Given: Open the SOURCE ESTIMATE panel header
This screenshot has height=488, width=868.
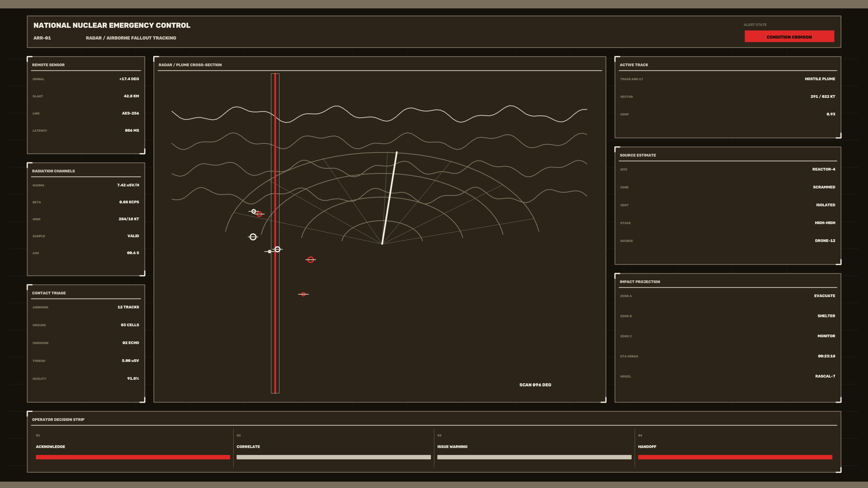Looking at the screenshot, I should pos(637,155).
